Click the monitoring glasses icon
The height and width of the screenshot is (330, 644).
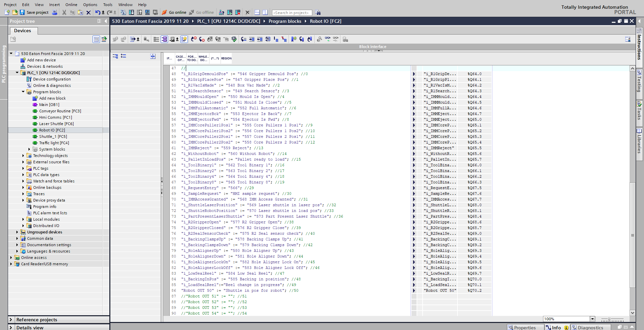coord(327,39)
